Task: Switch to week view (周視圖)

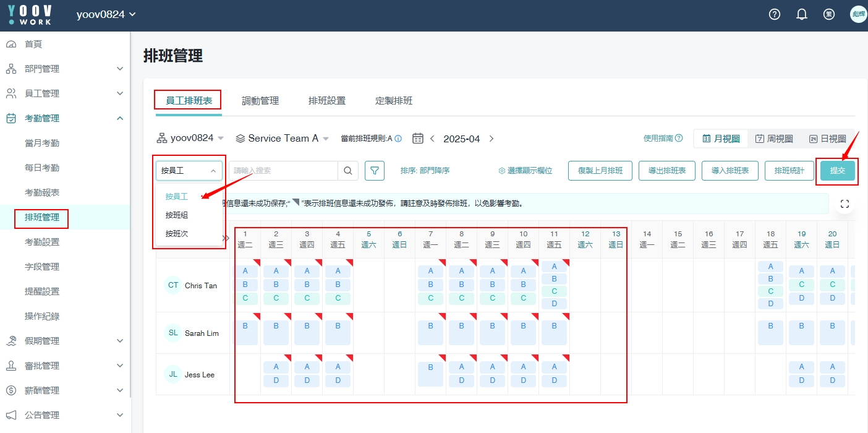Action: click(774, 139)
